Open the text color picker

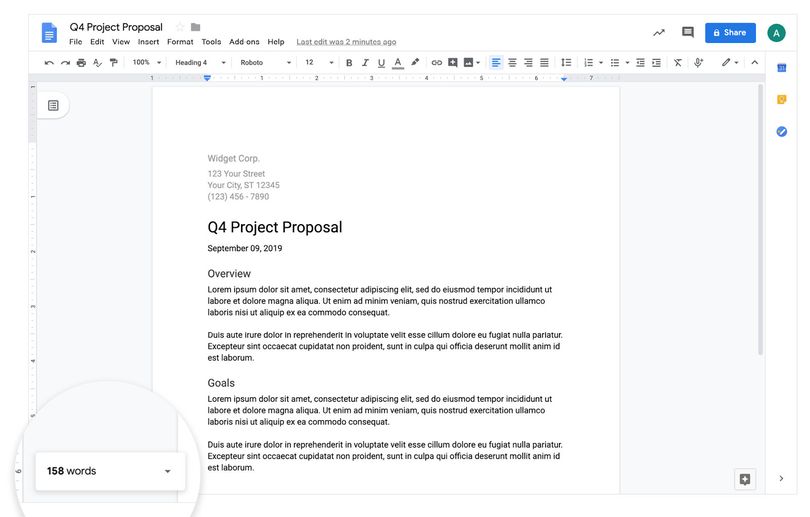[397, 63]
